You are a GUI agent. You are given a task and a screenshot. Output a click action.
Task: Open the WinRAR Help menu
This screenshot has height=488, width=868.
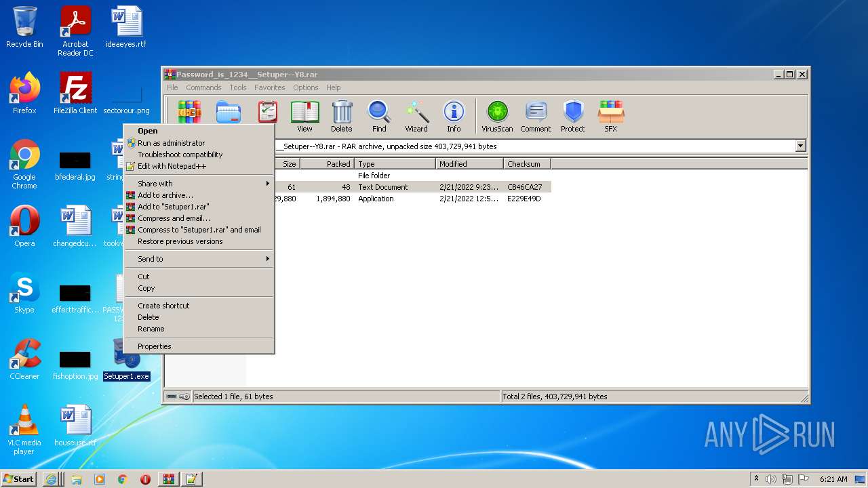pos(333,87)
